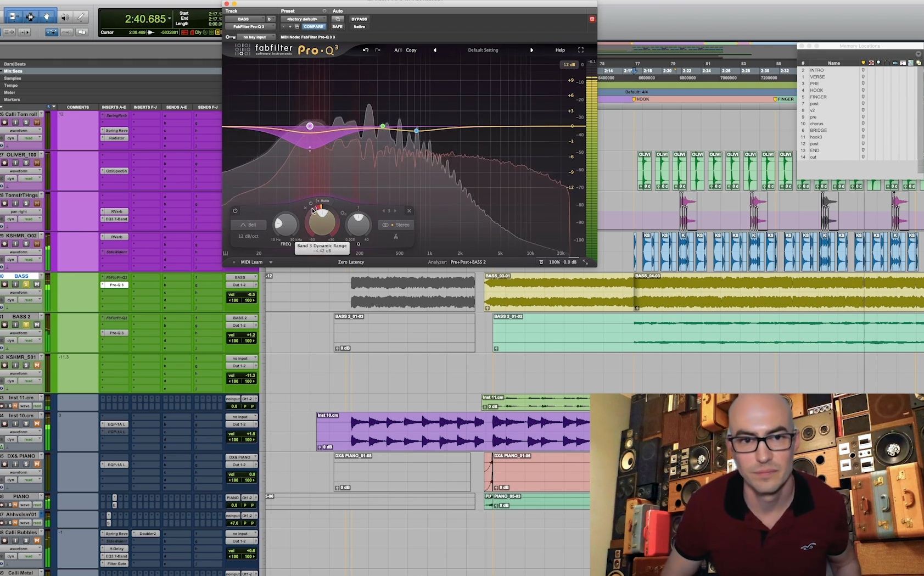Open the Zero Latency processing mode menu
The height and width of the screenshot is (576, 924).
click(x=351, y=262)
